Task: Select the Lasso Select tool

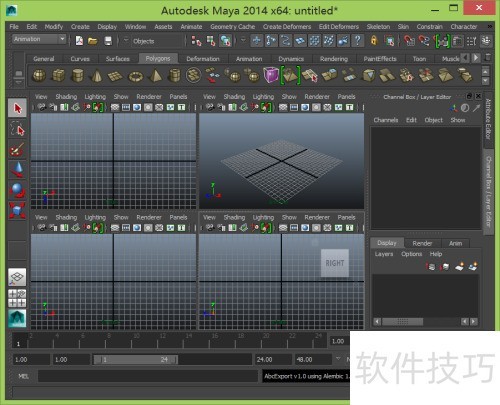Action: click(x=17, y=129)
